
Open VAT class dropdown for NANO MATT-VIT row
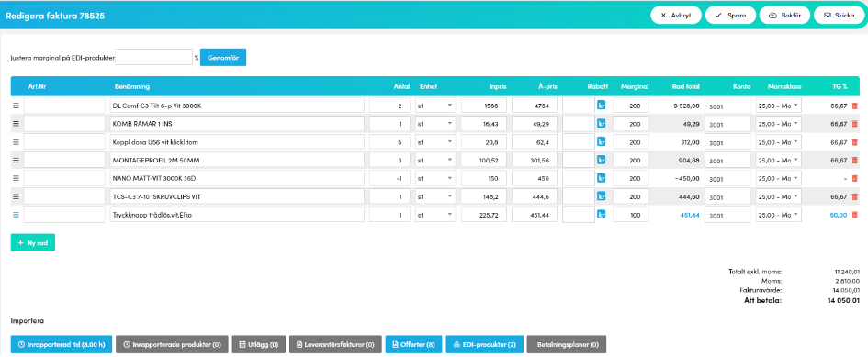(778, 178)
